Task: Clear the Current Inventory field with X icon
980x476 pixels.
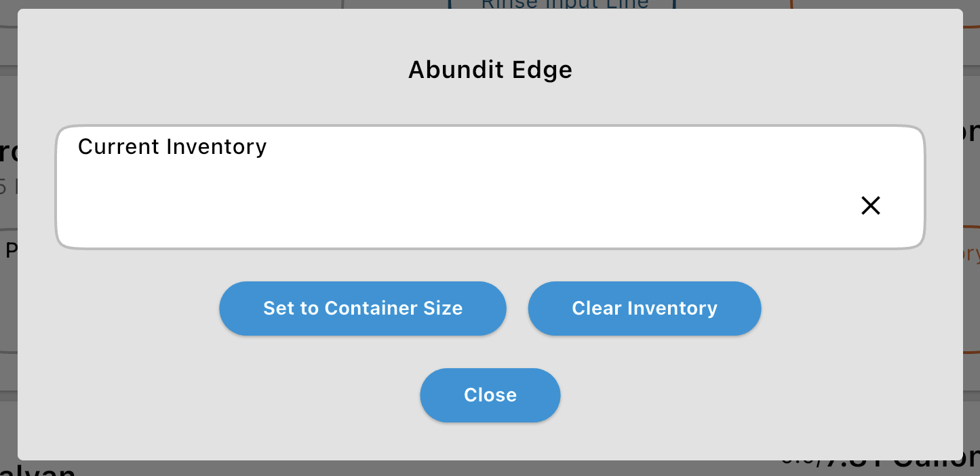Action: [870, 205]
